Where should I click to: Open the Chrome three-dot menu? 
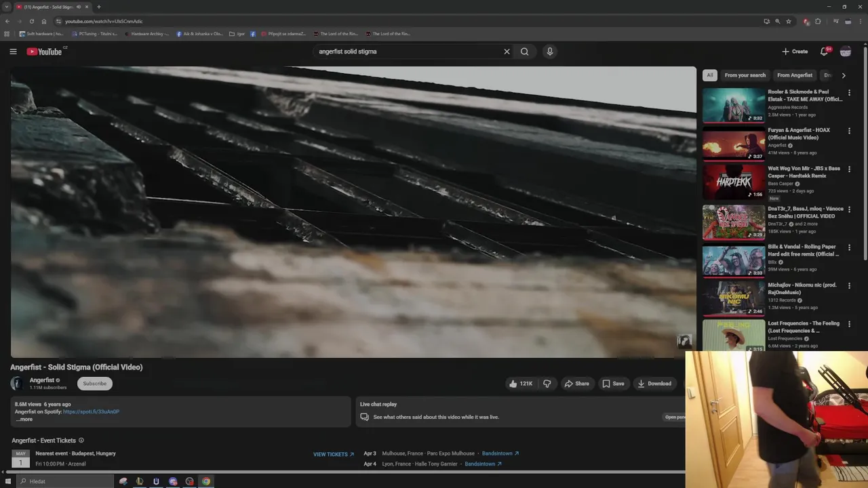point(860,21)
